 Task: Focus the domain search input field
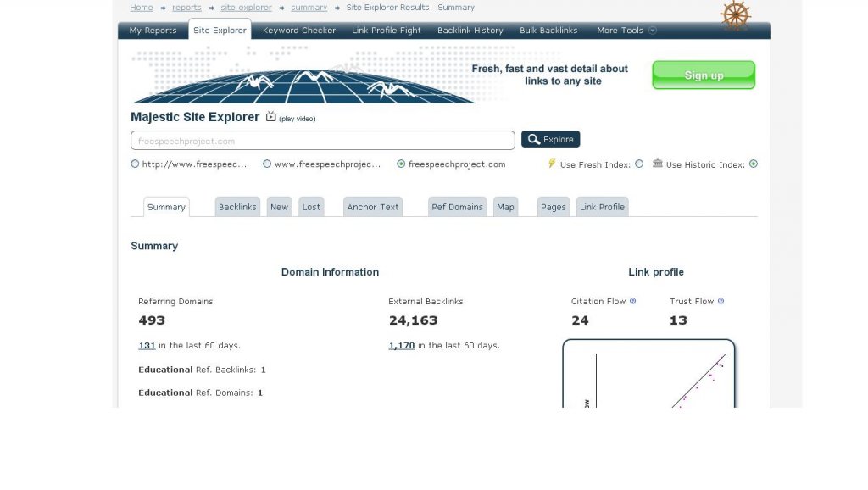tap(323, 141)
